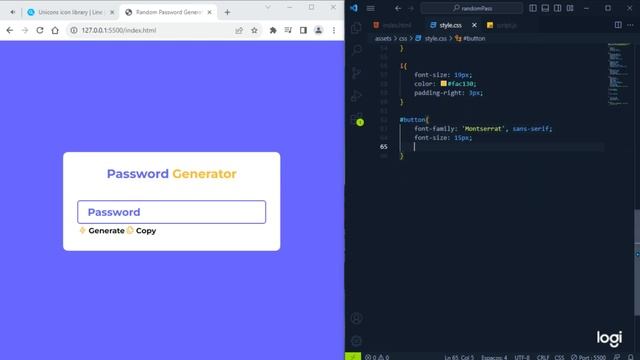The image size is (640, 360).
Task: Reload the browser page
Action: click(40, 30)
